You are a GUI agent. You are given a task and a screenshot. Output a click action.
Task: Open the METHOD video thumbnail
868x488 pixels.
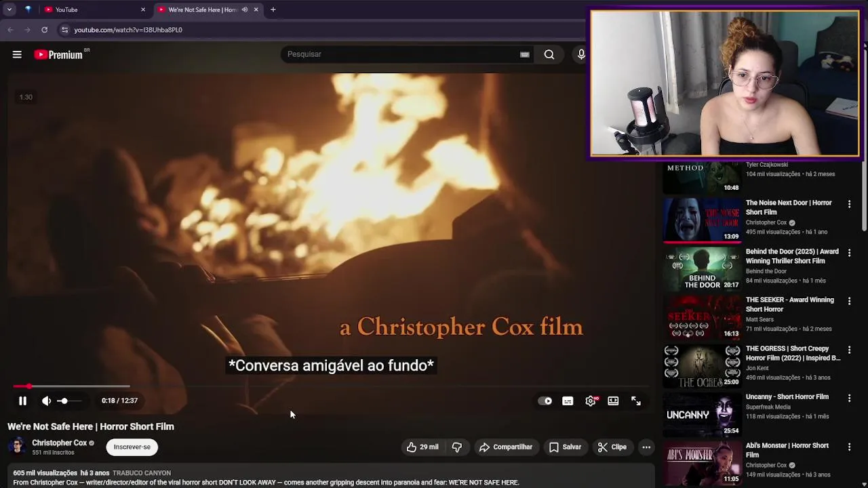pyautogui.click(x=702, y=176)
